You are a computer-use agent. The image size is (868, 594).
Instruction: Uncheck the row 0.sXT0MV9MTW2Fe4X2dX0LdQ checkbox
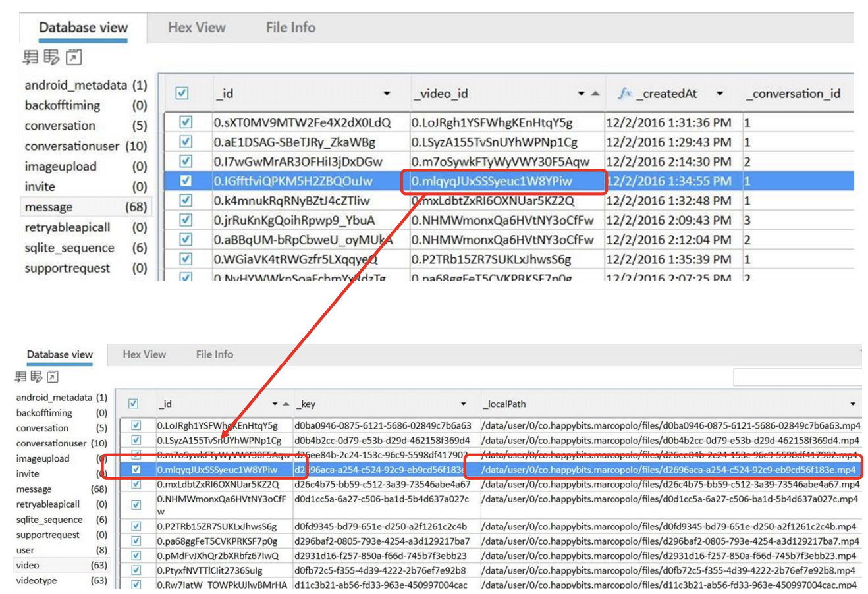click(186, 122)
